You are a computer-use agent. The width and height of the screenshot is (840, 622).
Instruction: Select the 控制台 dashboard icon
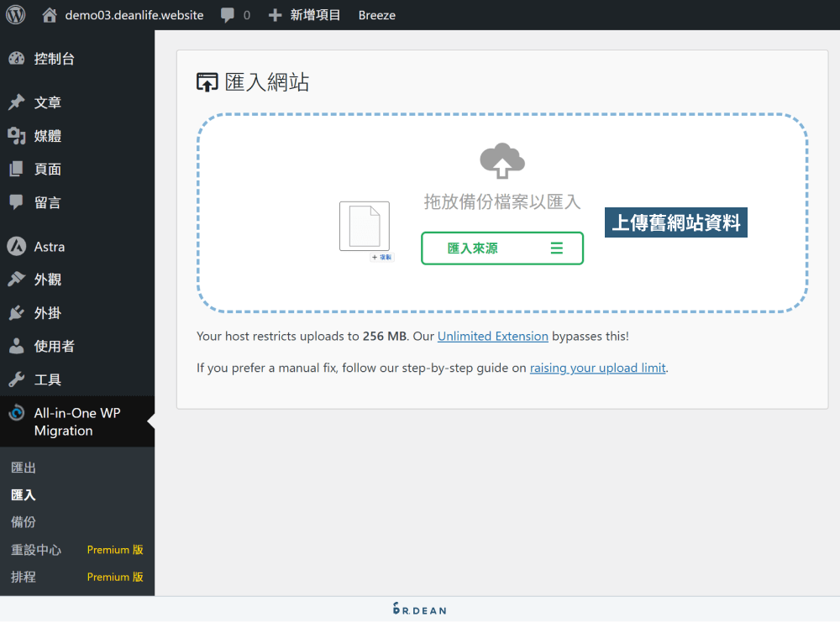[x=18, y=58]
